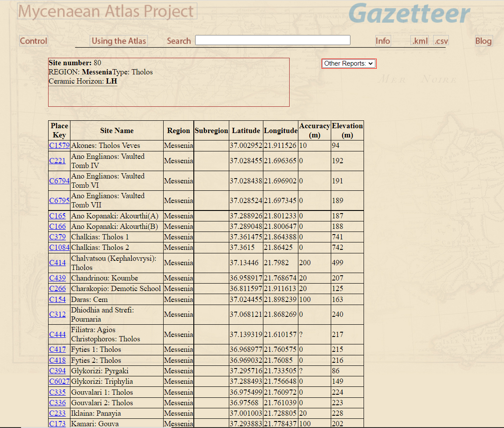
Task: Open place key C221 for Vaulted Tomb IV
Action: pos(57,161)
